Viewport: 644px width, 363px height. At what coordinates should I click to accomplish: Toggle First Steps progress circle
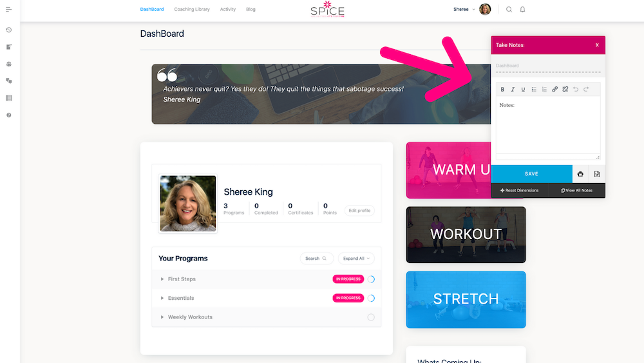pos(371,279)
